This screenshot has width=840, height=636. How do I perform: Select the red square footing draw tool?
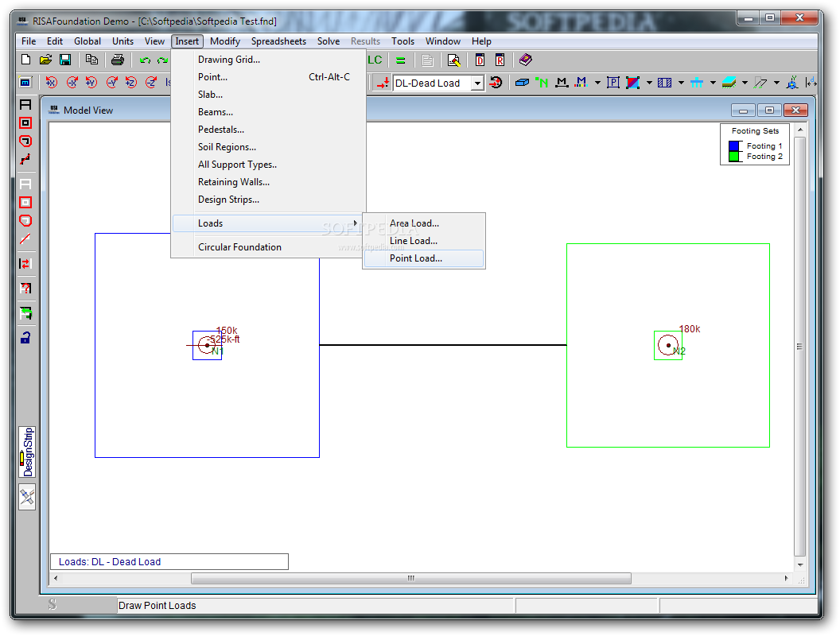pyautogui.click(x=25, y=122)
